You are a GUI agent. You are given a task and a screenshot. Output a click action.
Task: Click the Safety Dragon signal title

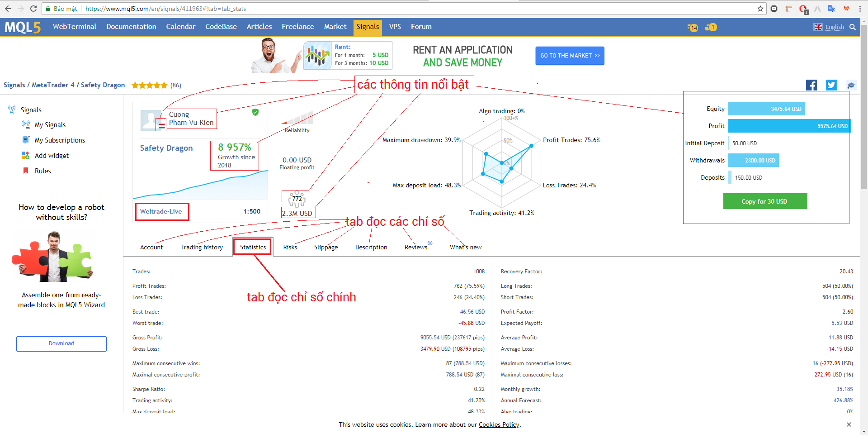tap(166, 148)
